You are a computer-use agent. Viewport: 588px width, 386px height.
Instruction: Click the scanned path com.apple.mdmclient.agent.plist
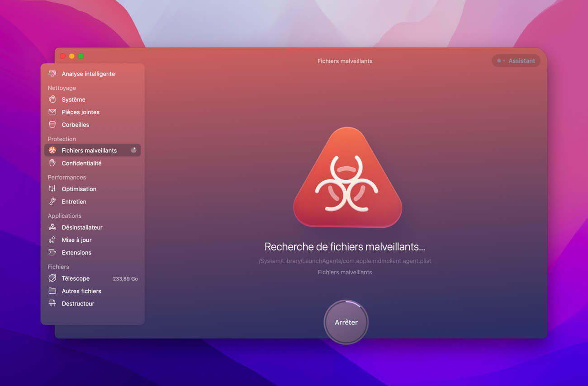(345, 261)
